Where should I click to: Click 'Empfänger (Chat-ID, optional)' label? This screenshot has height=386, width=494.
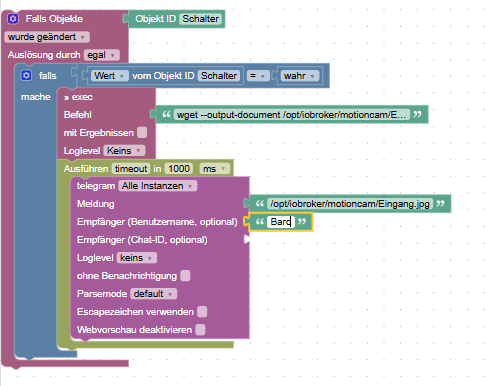point(142,240)
